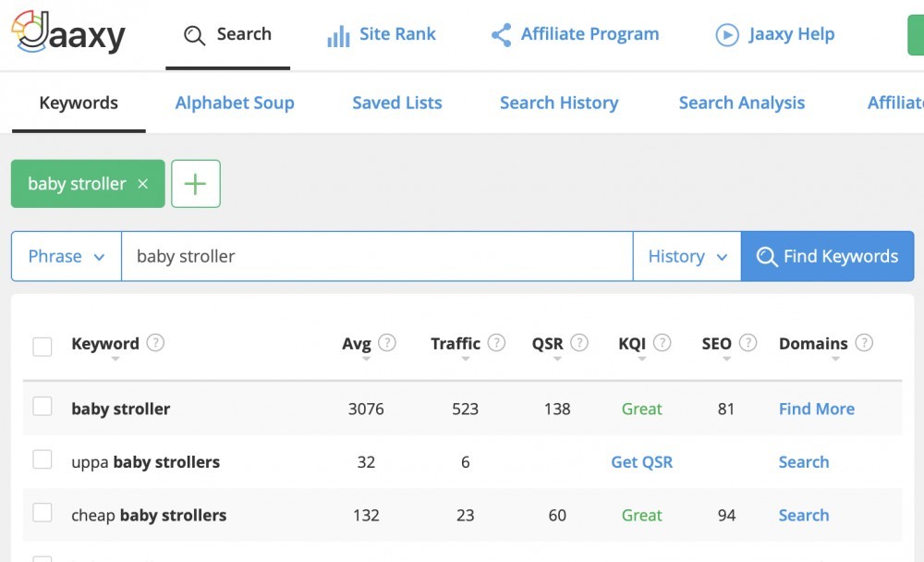Click the QSR value 60
924x562 pixels.
tap(557, 515)
